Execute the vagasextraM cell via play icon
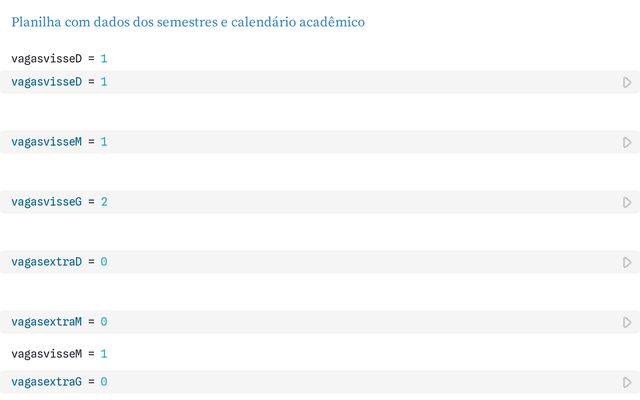 (627, 322)
